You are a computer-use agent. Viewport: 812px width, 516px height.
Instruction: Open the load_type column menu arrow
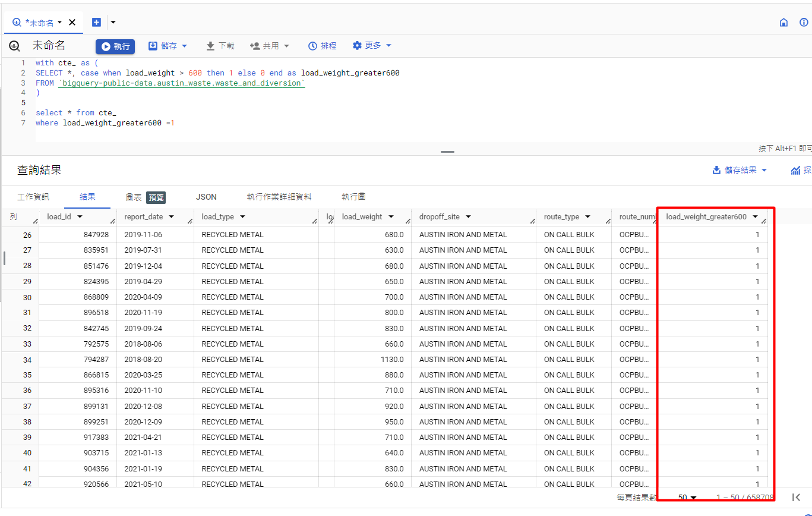point(242,217)
